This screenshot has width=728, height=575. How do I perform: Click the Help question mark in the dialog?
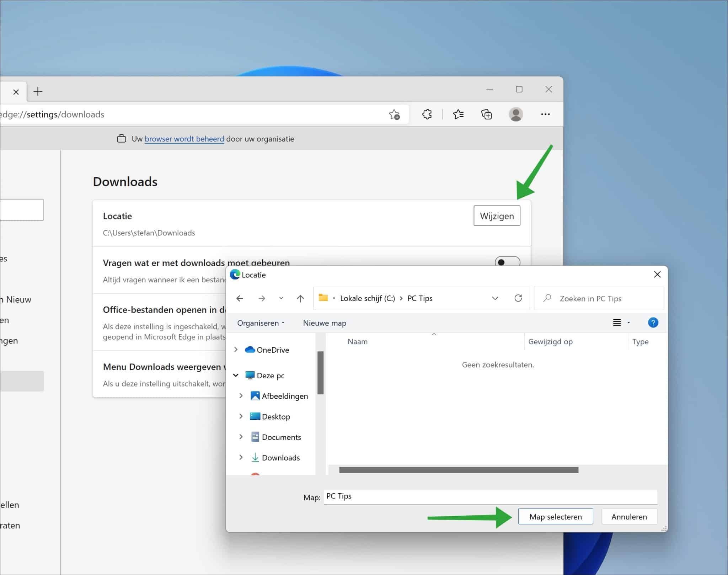pyautogui.click(x=653, y=323)
